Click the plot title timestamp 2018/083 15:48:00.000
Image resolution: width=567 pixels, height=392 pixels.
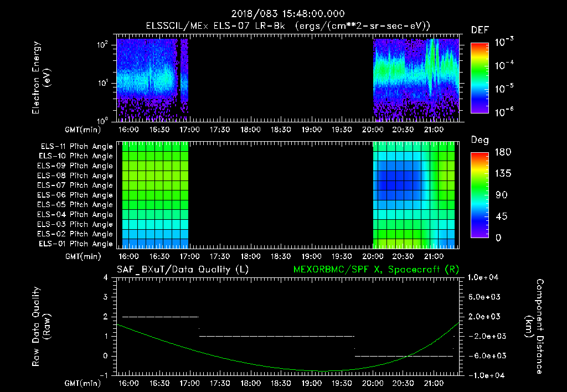pos(288,14)
